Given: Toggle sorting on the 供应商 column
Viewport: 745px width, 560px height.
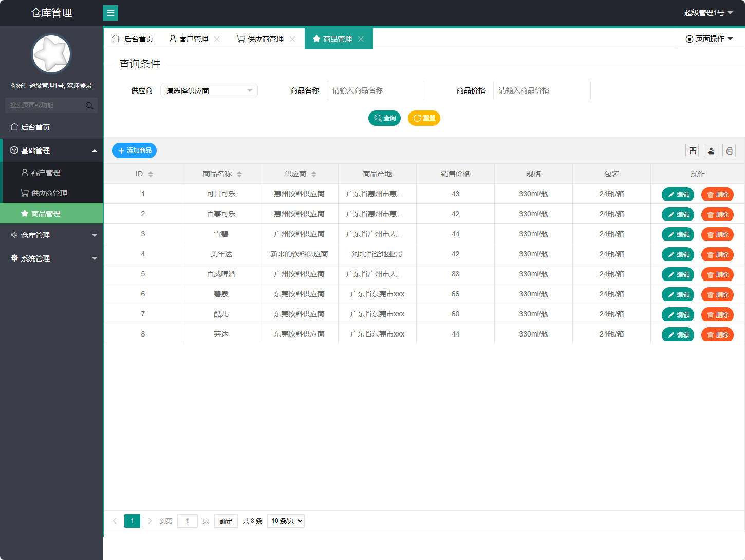Looking at the screenshot, I should (x=314, y=174).
